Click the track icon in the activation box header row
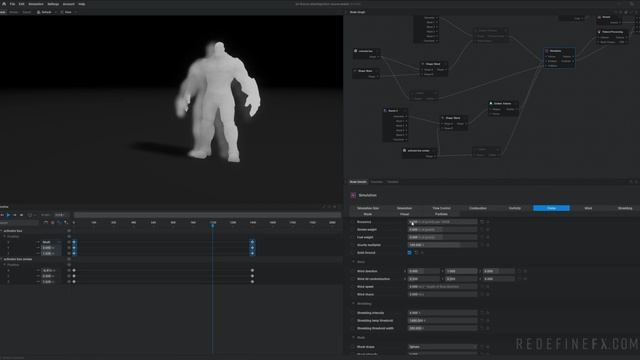 (x=69, y=231)
